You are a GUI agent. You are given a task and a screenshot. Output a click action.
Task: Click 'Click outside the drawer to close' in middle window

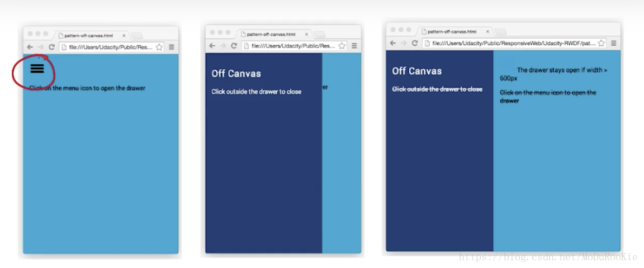[256, 92]
